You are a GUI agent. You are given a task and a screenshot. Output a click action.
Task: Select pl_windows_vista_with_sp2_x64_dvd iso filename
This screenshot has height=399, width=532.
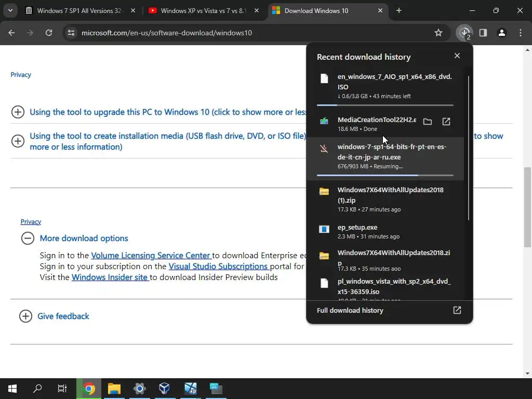coord(394,286)
